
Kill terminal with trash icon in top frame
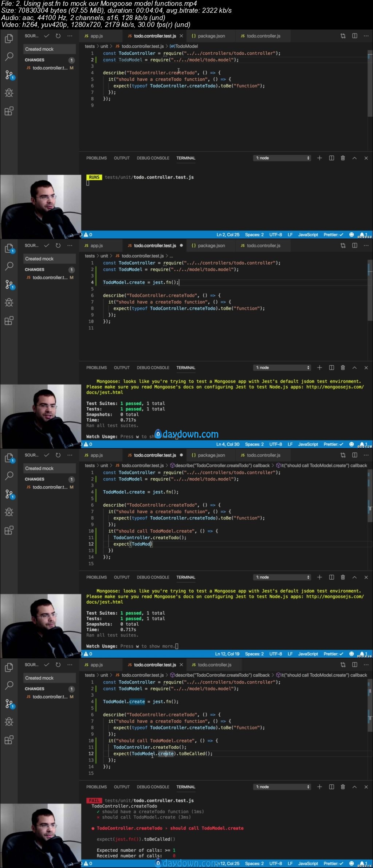343,158
